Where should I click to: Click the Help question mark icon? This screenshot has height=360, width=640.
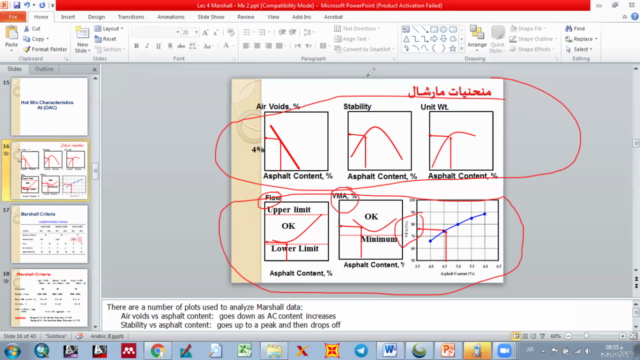pyautogui.click(x=635, y=17)
